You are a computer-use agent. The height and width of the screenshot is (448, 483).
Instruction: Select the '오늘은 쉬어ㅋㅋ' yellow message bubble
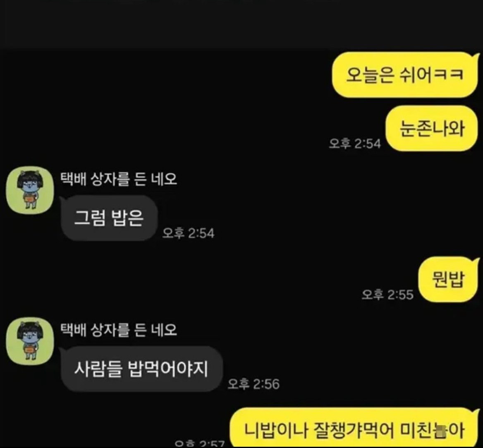[406, 75]
